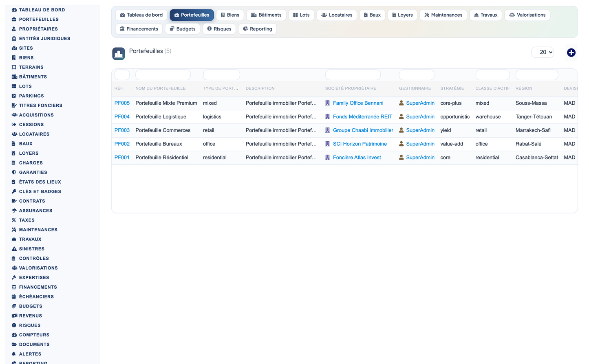
Task: Click the Réf. filter input field
Action: click(122, 75)
